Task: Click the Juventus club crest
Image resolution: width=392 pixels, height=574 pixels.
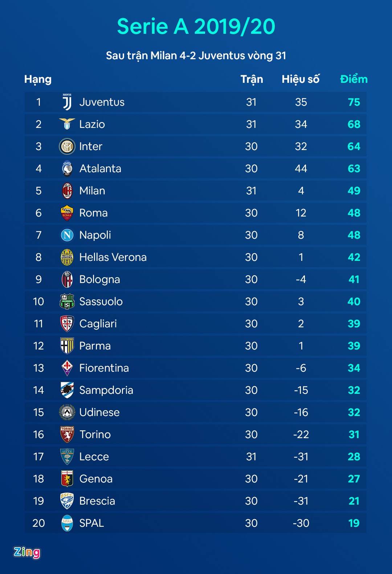Action: 67,102
